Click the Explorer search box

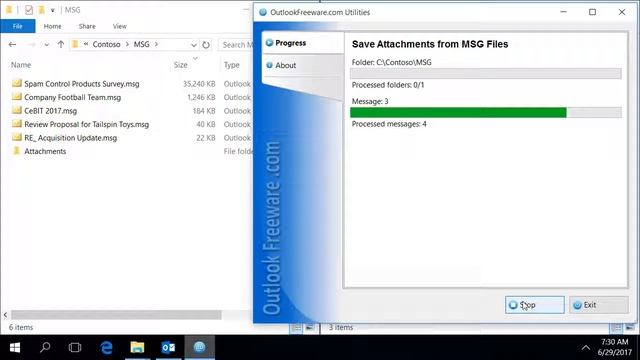click(x=237, y=44)
